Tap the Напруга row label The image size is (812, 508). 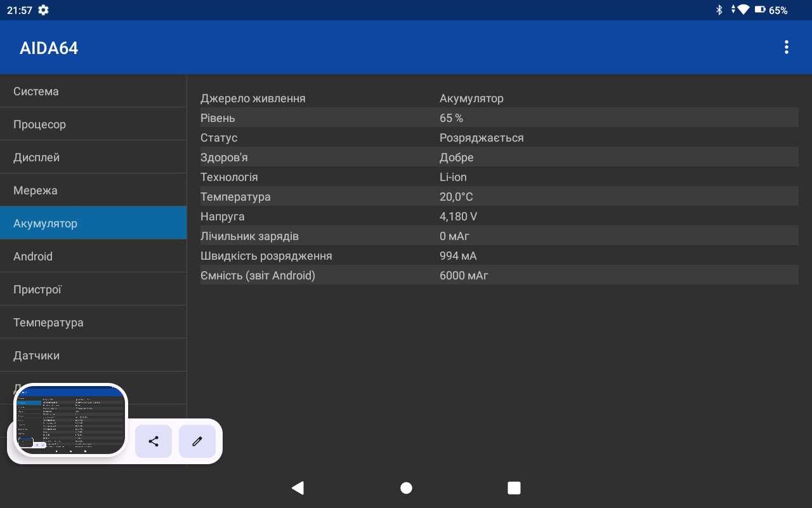point(222,217)
